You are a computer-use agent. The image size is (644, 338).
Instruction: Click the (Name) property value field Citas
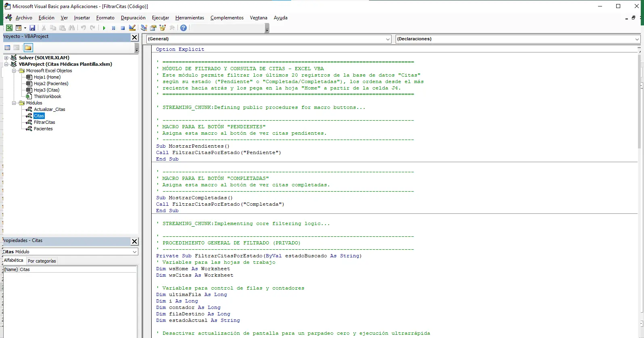(x=78, y=269)
